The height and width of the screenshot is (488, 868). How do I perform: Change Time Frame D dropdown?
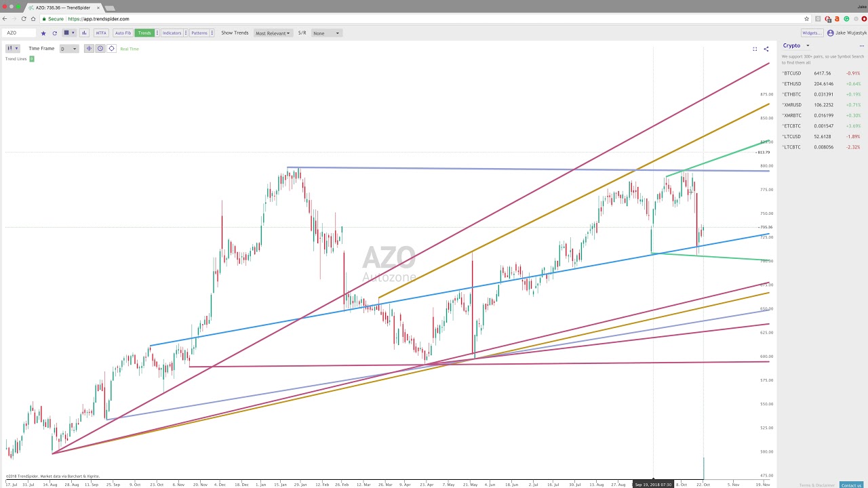point(68,48)
